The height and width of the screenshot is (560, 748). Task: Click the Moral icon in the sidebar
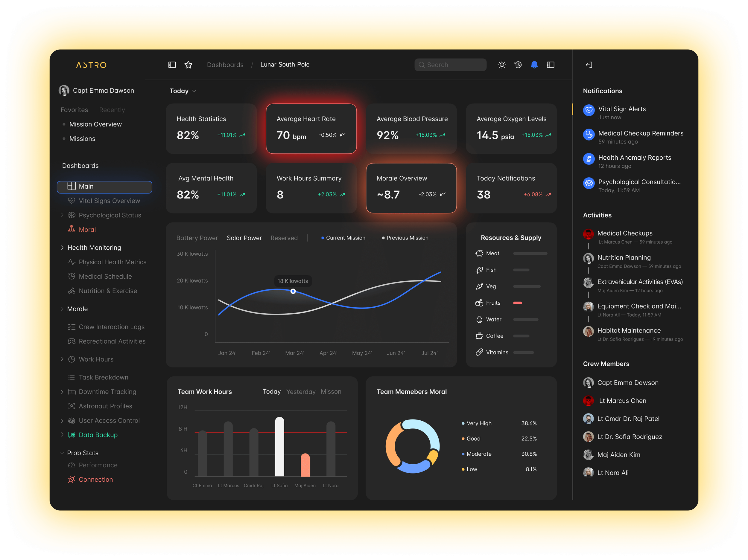click(71, 229)
